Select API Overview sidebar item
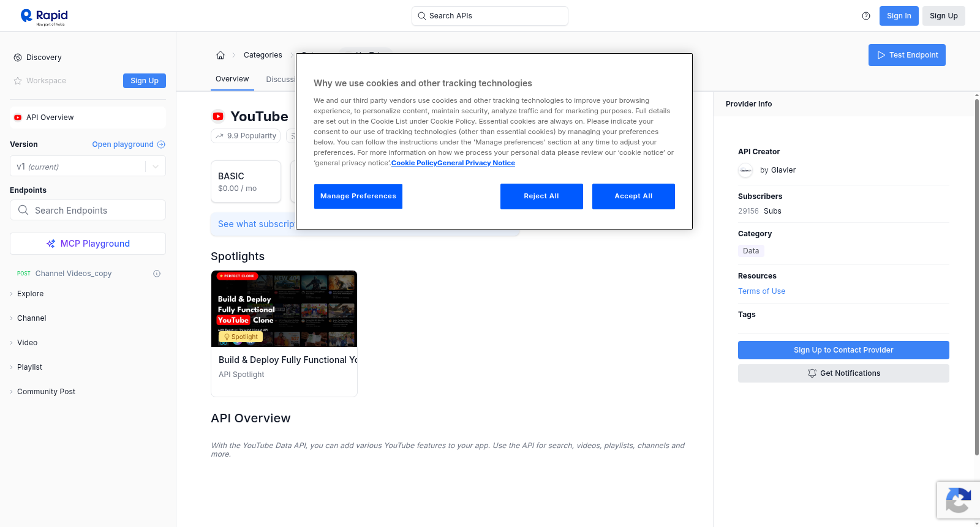Screen dimensions: 980x527 click(88, 118)
